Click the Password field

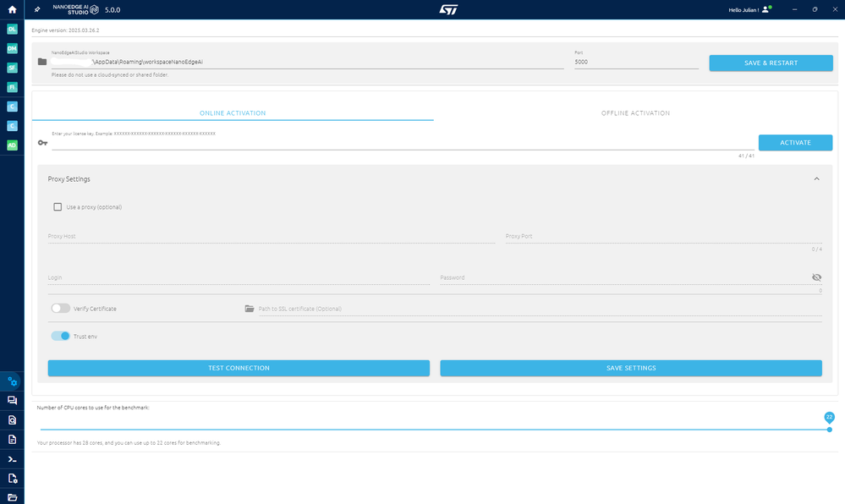[625, 277]
